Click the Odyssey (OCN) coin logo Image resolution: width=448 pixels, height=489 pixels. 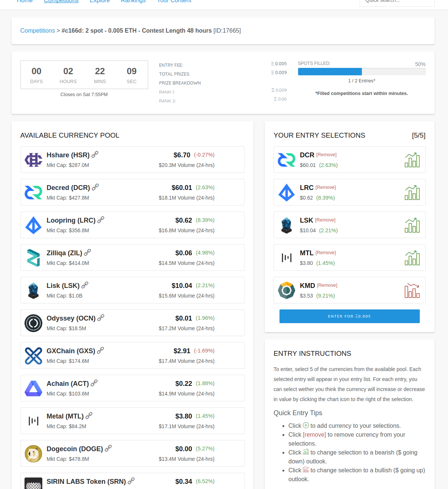33,323
